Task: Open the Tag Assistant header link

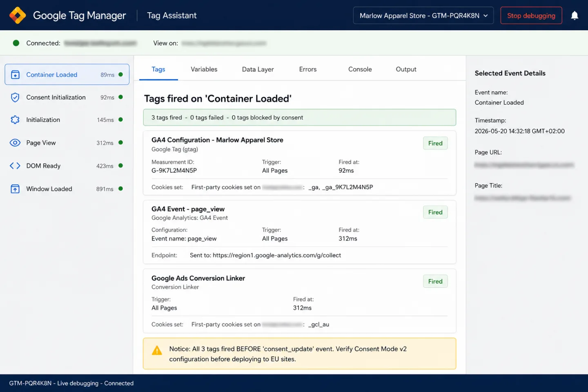Action: click(x=171, y=16)
